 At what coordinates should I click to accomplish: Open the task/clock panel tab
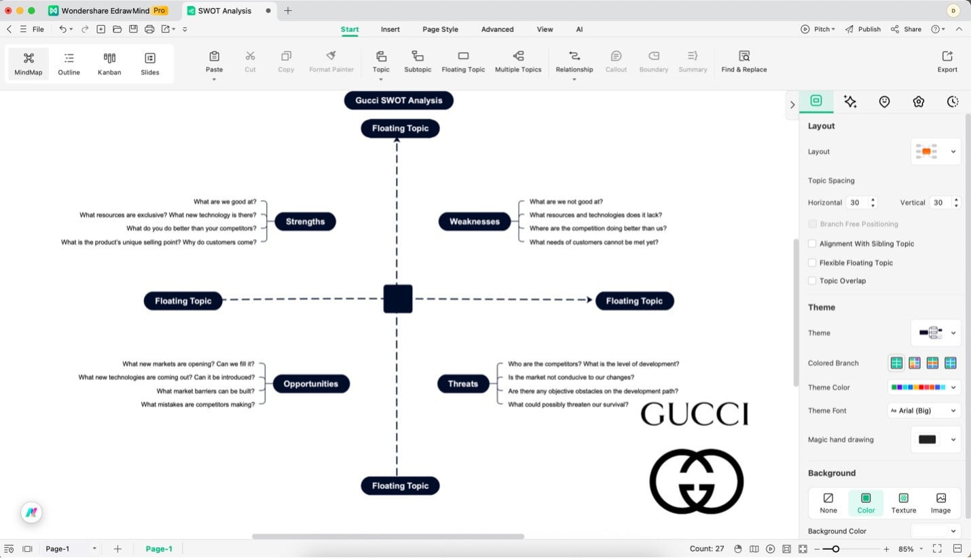(x=953, y=102)
